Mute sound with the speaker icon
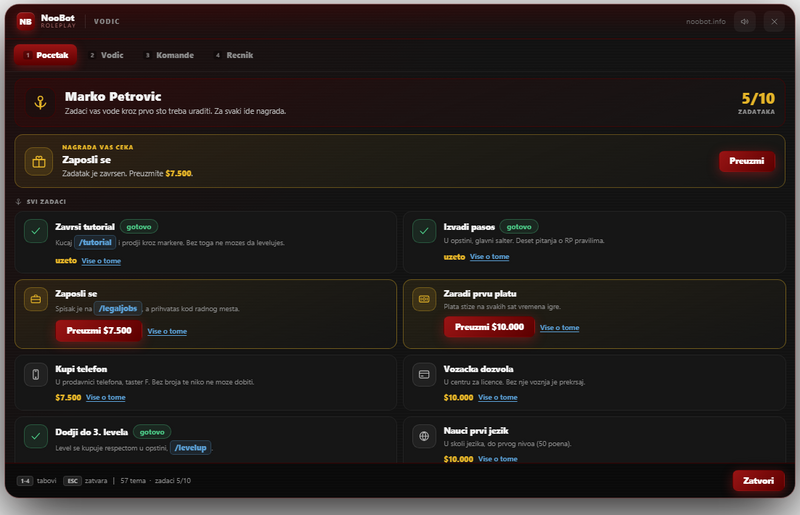The image size is (800, 515). click(745, 21)
